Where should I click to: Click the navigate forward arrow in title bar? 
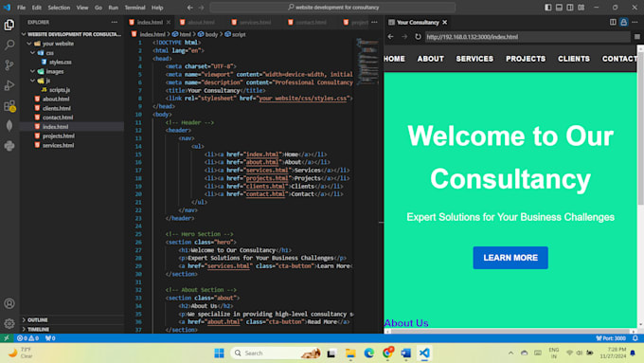pos(201,8)
